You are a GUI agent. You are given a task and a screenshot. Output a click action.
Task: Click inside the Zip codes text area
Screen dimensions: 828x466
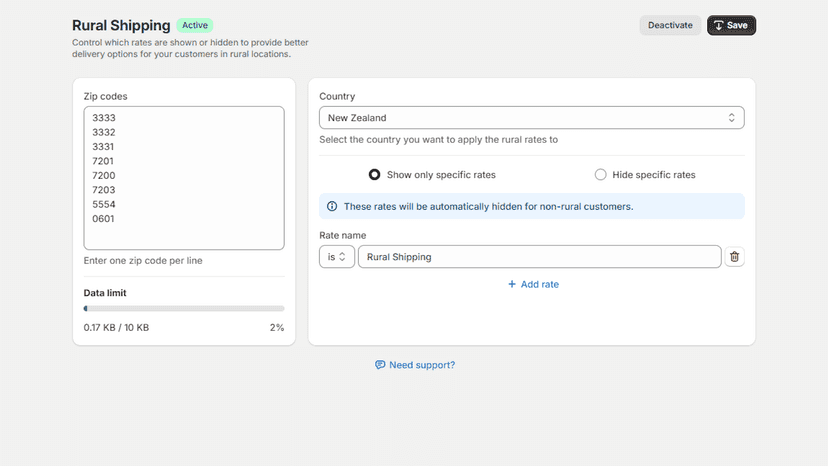click(x=184, y=178)
